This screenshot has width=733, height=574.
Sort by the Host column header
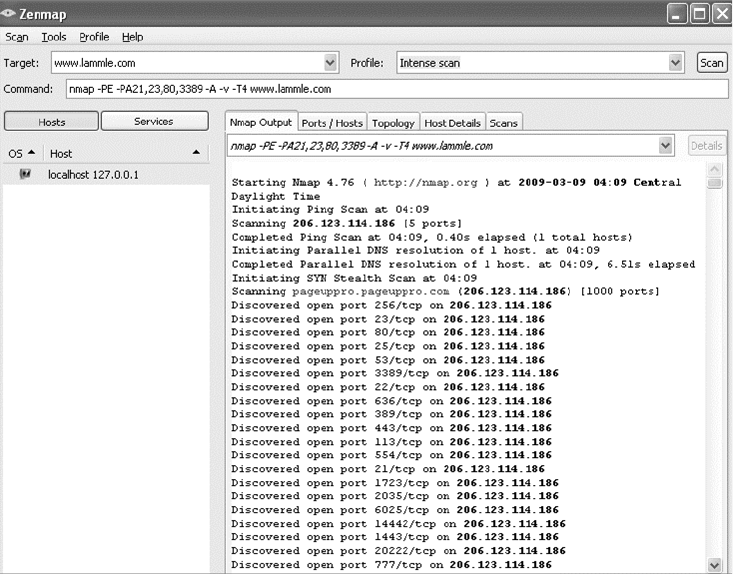pos(125,153)
